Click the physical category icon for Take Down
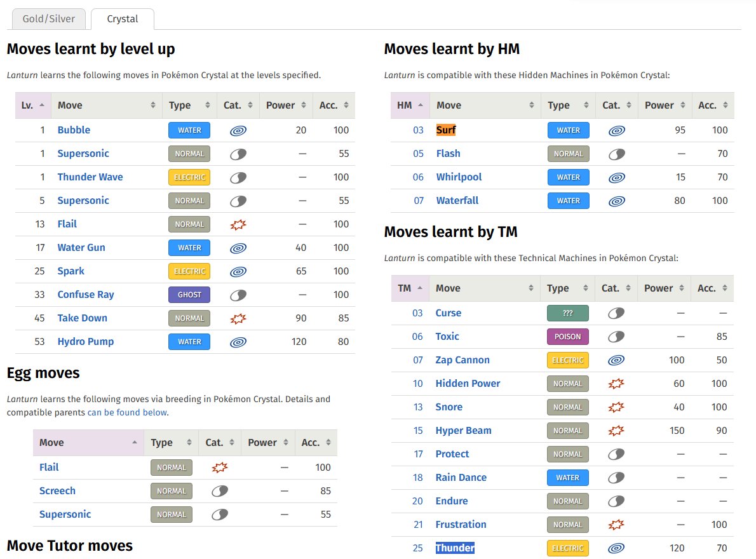 click(238, 318)
